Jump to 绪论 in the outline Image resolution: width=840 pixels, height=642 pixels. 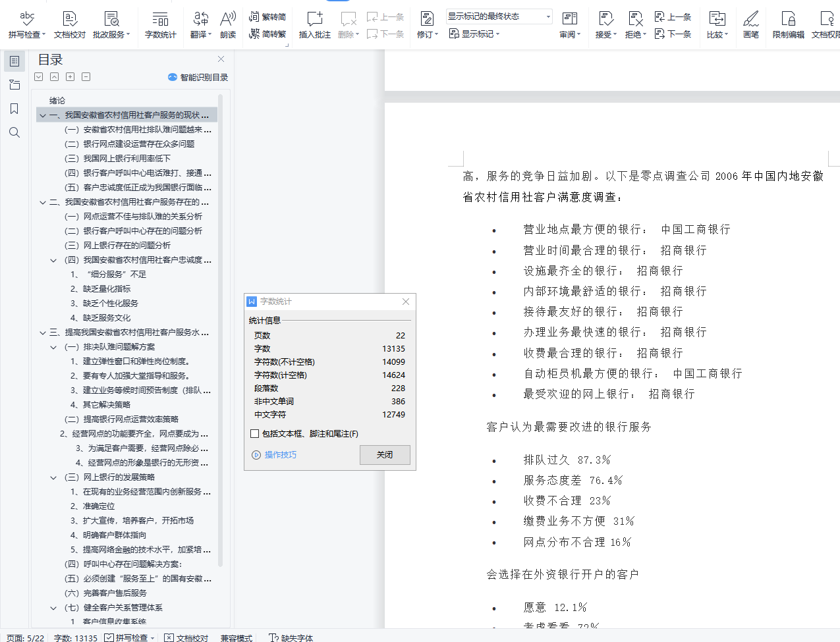coord(57,101)
